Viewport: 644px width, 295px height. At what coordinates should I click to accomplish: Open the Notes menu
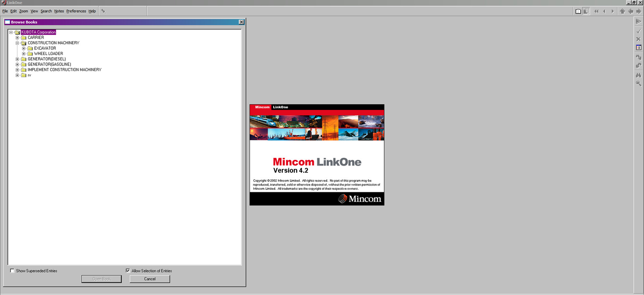click(x=59, y=11)
